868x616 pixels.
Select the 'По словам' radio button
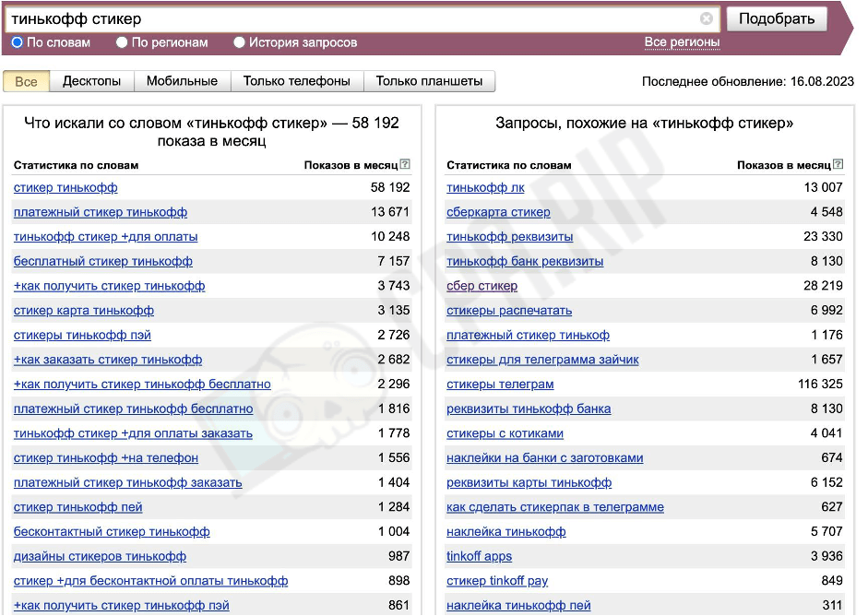pyautogui.click(x=18, y=42)
